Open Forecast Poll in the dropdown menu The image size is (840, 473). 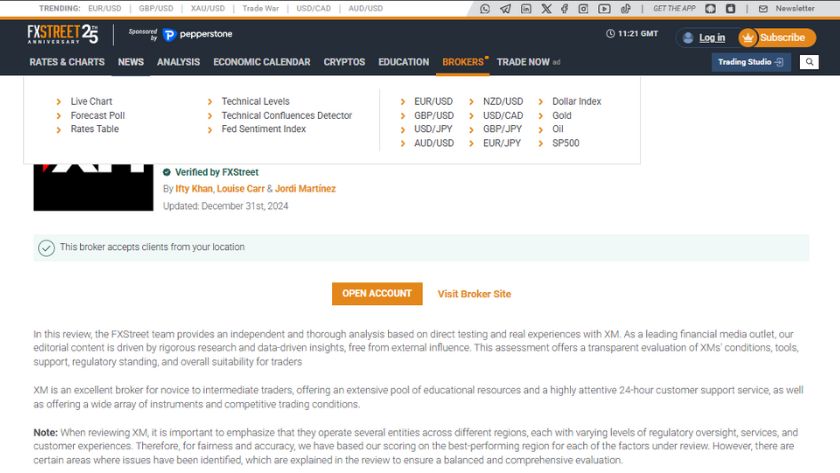98,115
